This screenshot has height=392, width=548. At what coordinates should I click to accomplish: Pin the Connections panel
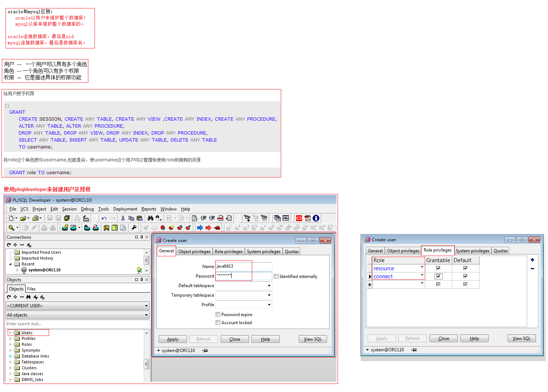(x=141, y=237)
